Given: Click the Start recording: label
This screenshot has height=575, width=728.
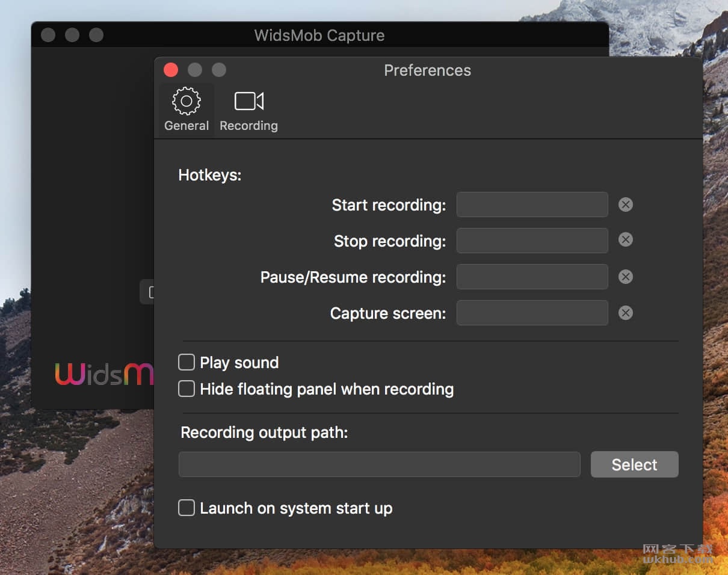Looking at the screenshot, I should coord(389,205).
